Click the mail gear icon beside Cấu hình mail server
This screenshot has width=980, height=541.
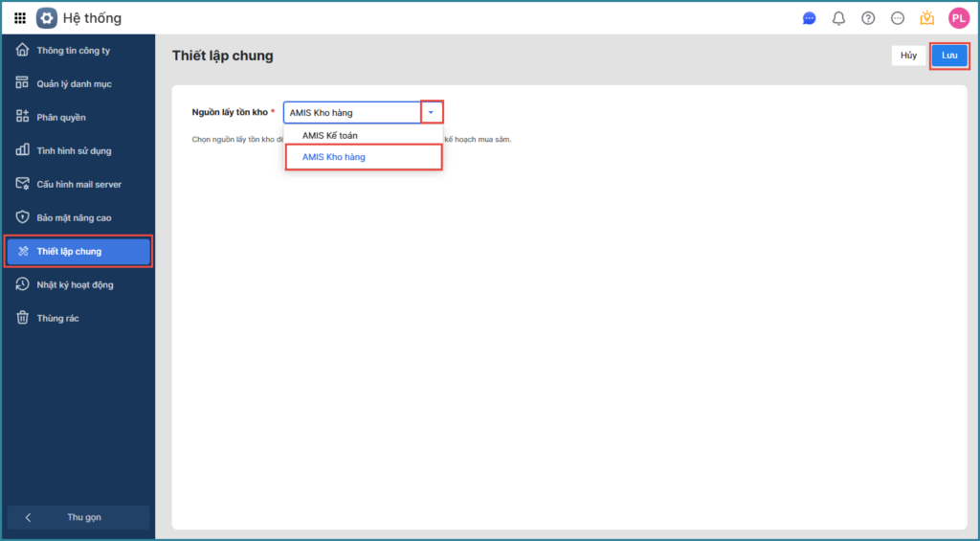coord(23,184)
